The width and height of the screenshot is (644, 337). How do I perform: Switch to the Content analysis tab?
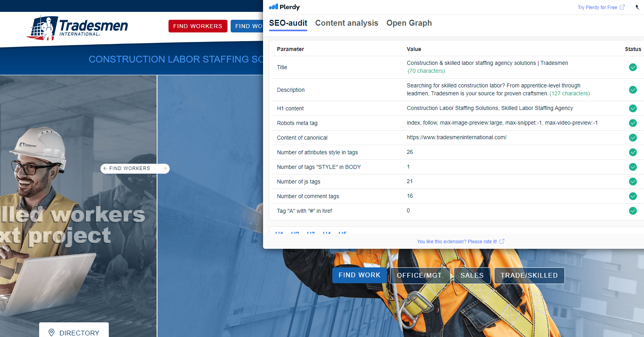tap(347, 23)
